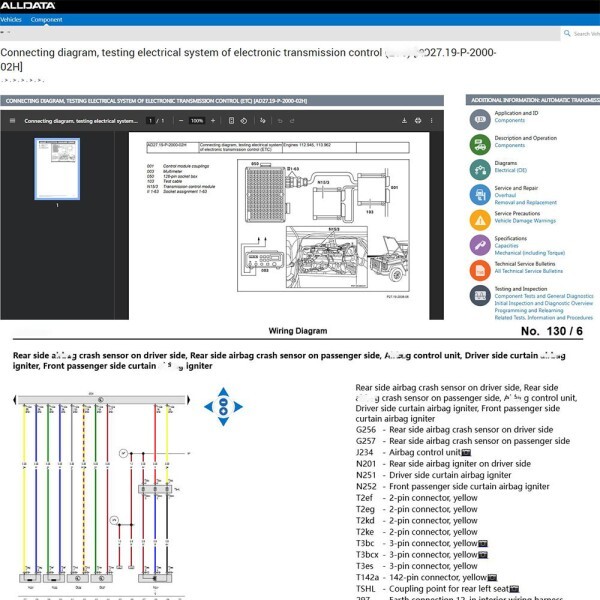Open the Vehicles menu
The width and height of the screenshot is (600, 600).
pyautogui.click(x=11, y=19)
